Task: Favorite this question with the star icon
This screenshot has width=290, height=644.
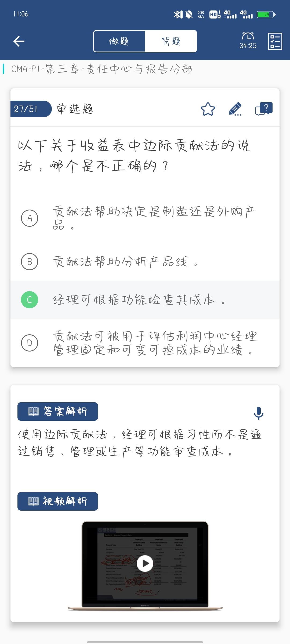Action: [208, 109]
